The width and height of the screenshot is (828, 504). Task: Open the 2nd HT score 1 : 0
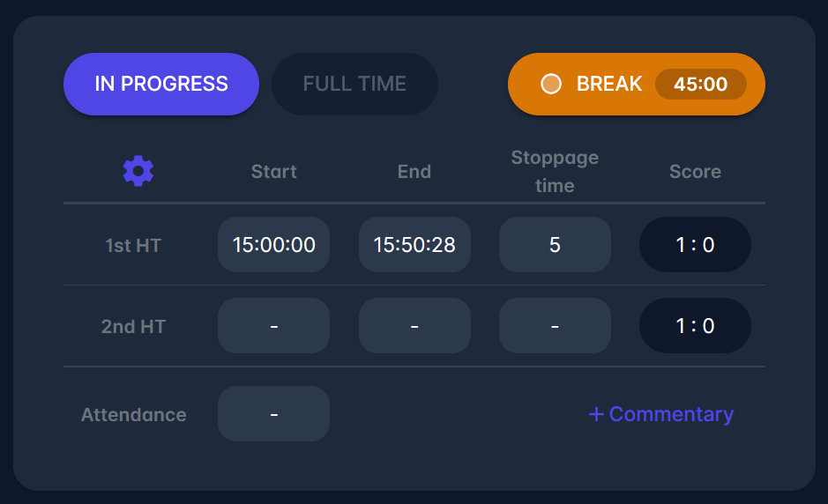pos(695,326)
